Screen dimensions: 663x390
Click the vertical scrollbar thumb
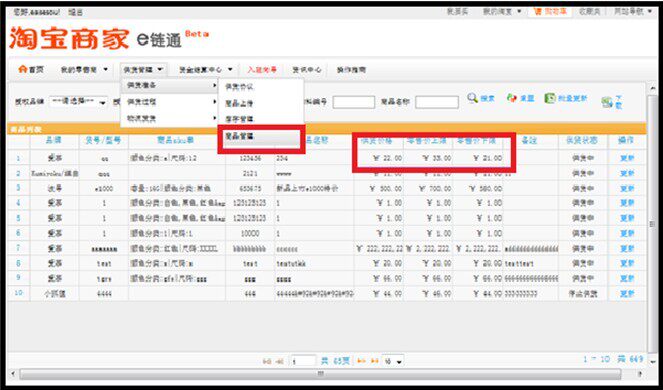click(653, 224)
